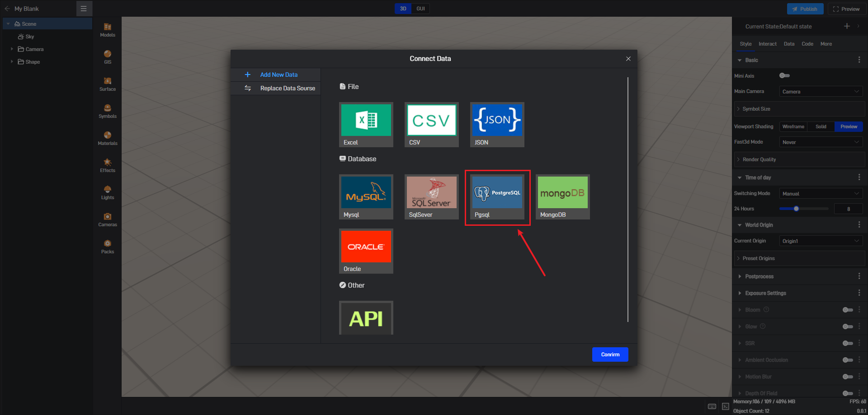The image size is (868, 415).
Task: Open Basic section three-dot options
Action: [859, 60]
